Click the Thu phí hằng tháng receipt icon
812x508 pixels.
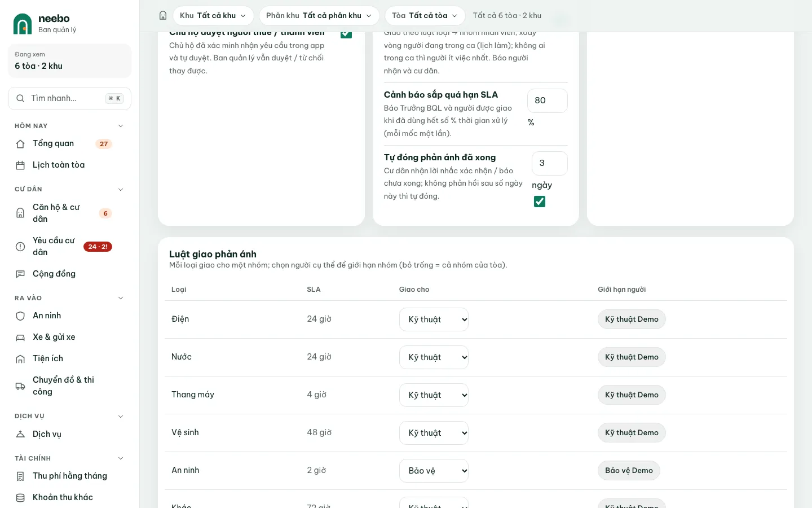(20, 476)
